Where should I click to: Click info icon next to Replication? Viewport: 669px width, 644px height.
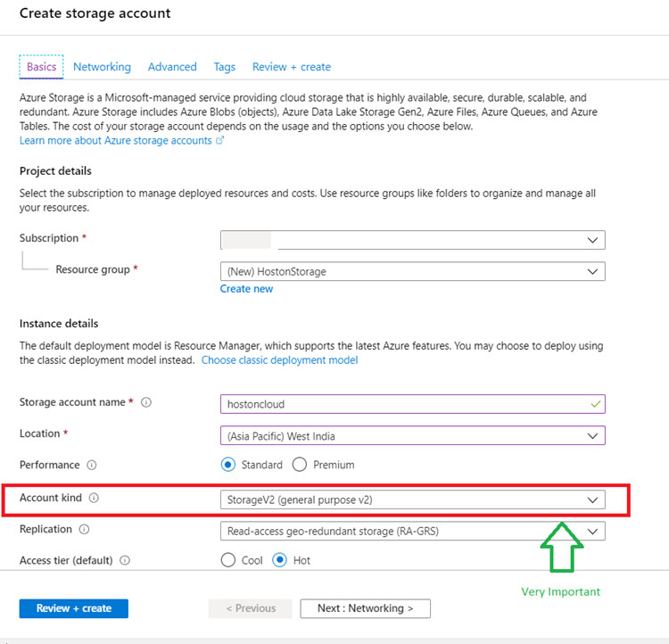pos(84,529)
